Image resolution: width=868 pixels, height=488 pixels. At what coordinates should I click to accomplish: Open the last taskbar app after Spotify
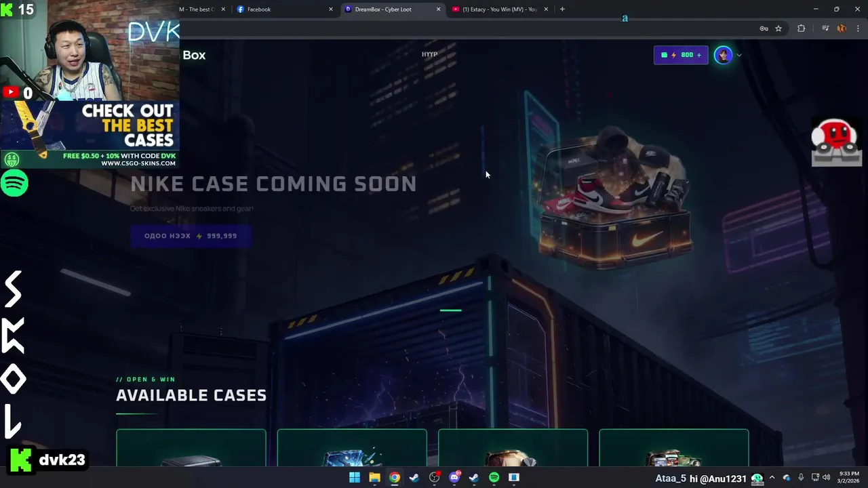514,478
